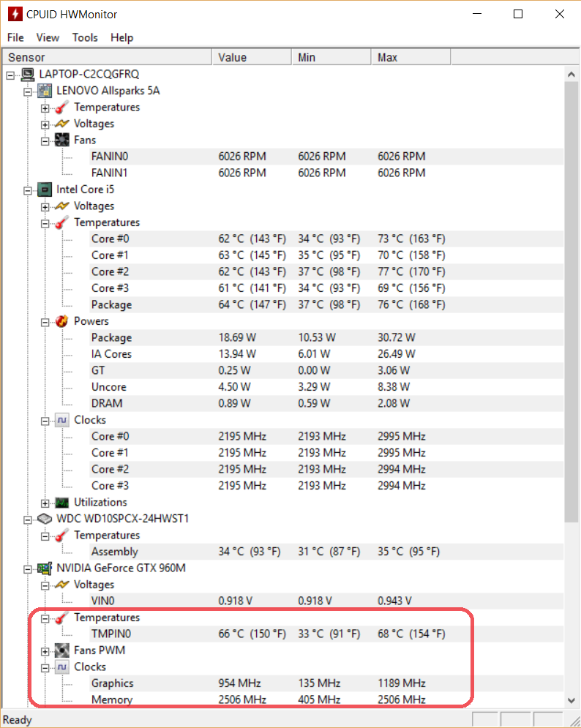Viewport: 581px width, 728px height.
Task: Click the vertical scrollbar thumb
Action: coord(571,302)
